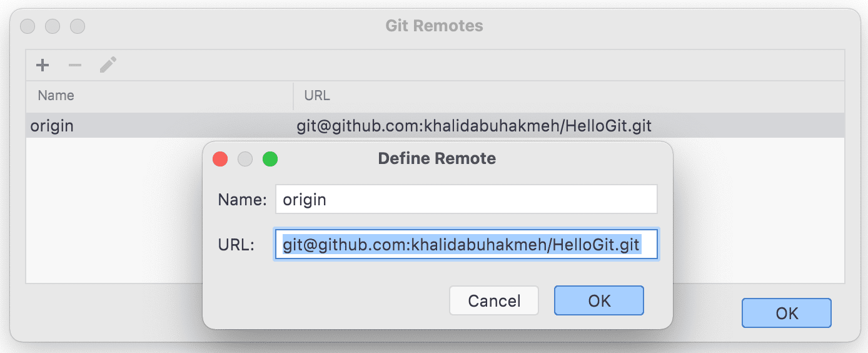Add a new remote with plus icon

pos(43,64)
